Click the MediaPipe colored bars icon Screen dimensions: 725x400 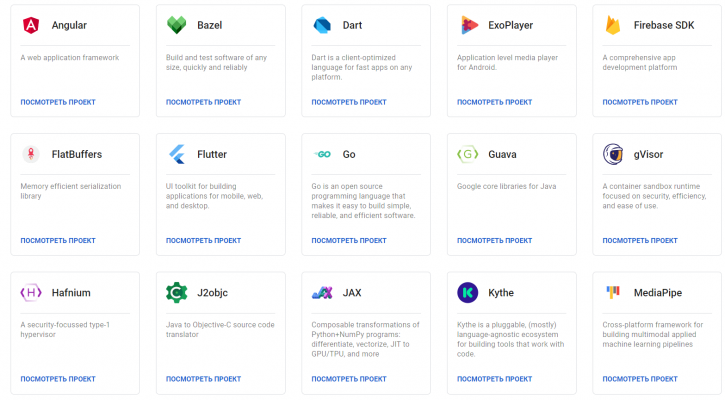pyautogui.click(x=613, y=292)
